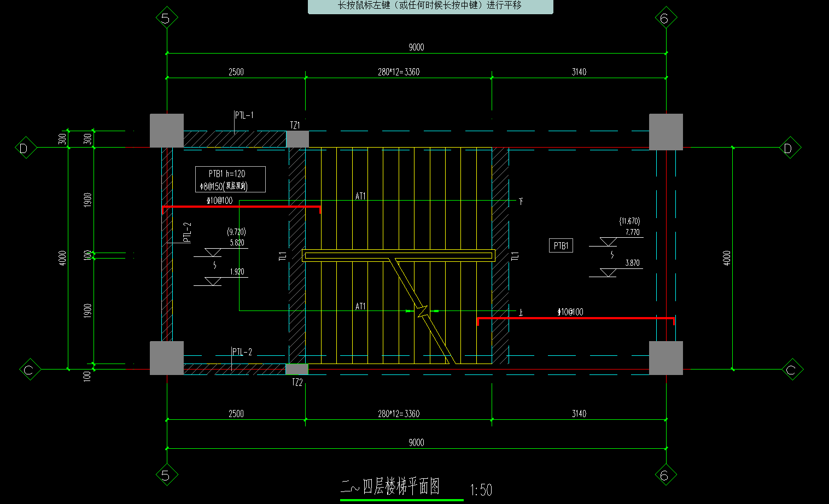Select the left axis bubble D
Viewport: 829px width, 504px height.
pos(25,148)
